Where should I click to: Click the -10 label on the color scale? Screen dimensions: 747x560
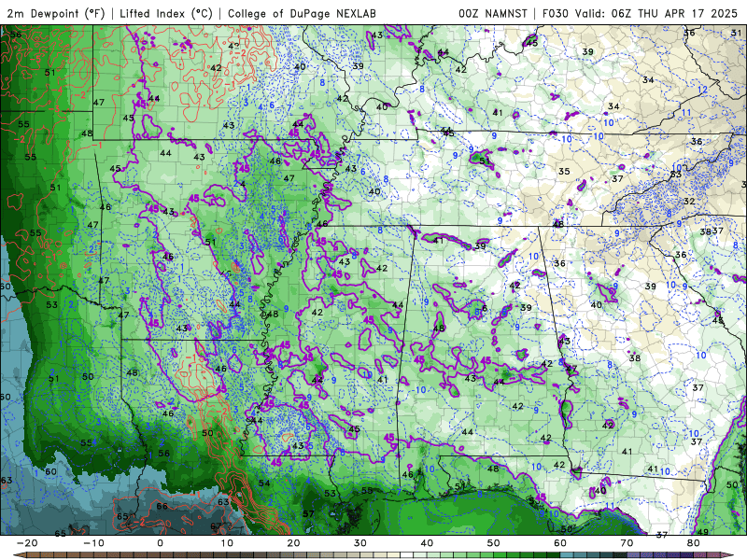[93, 543]
